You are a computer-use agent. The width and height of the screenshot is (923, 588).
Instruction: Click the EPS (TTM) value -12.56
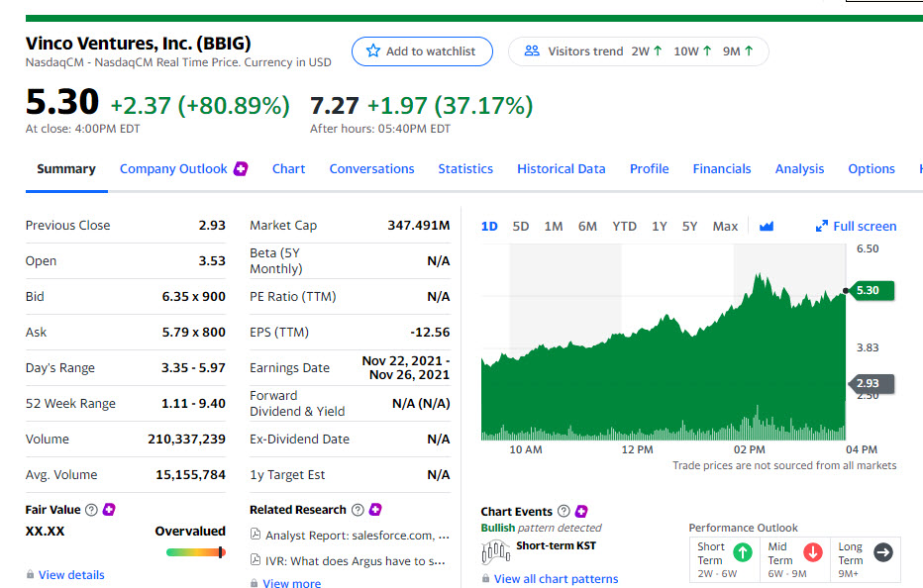(x=430, y=333)
